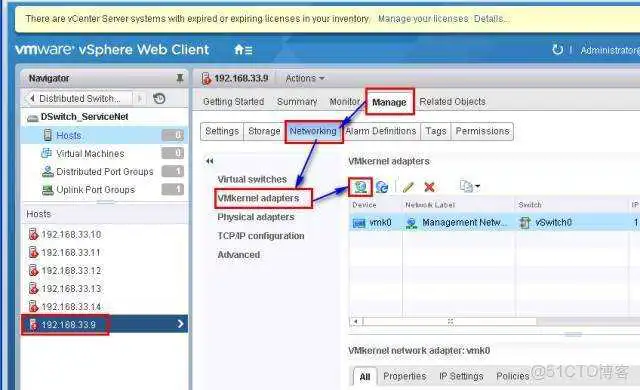This screenshot has height=390, width=640.
Task: Select the Networking sub-tab
Action: 313,131
